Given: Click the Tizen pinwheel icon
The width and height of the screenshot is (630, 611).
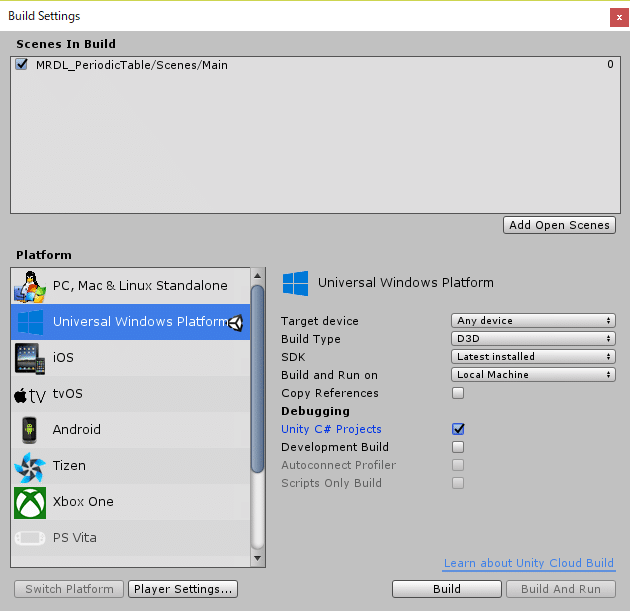Looking at the screenshot, I should pyautogui.click(x=30, y=467).
